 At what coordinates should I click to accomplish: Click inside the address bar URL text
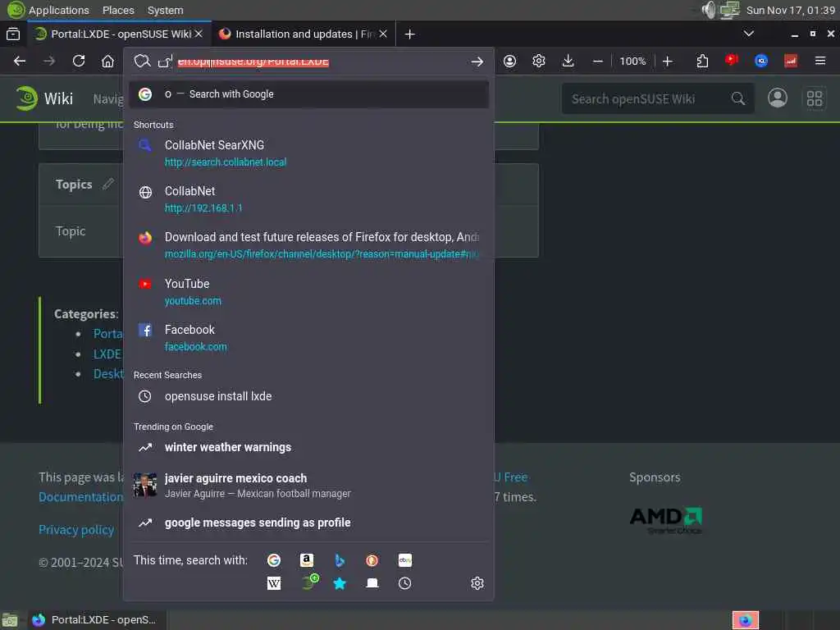(x=253, y=62)
